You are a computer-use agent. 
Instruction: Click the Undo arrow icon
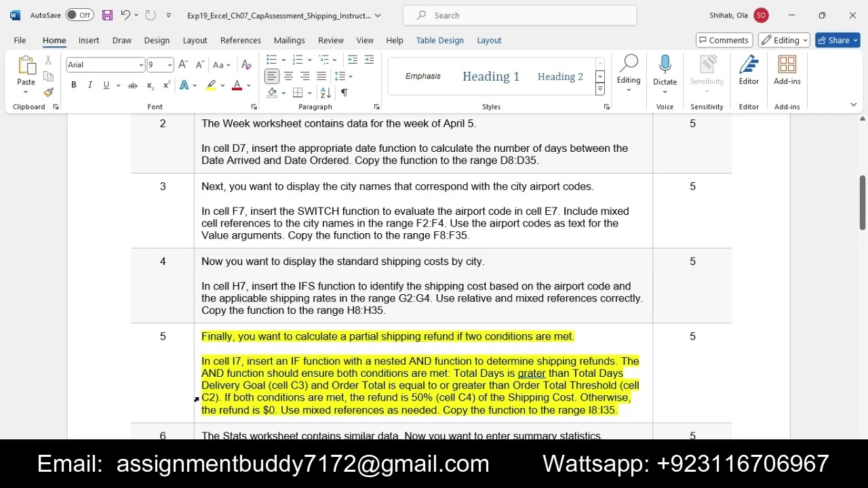[125, 15]
